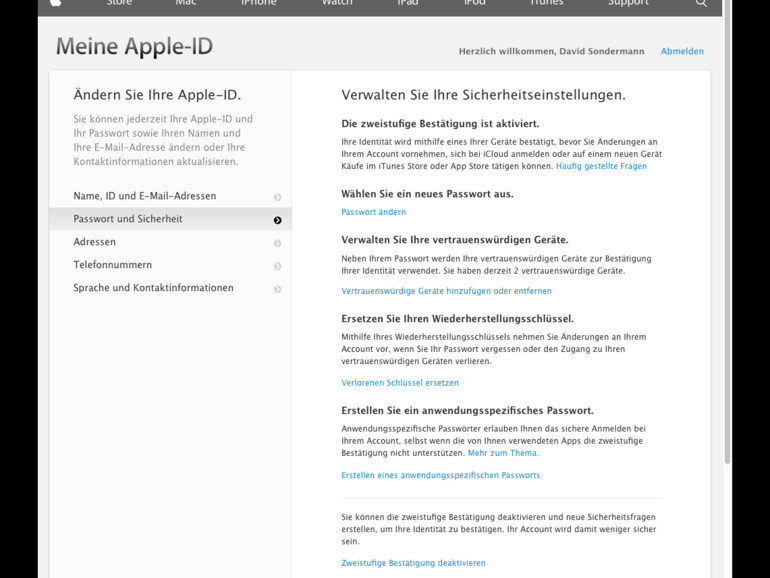Screen dimensions: 770x578
Task: Click the search magnifier icon
Action: point(701,2)
